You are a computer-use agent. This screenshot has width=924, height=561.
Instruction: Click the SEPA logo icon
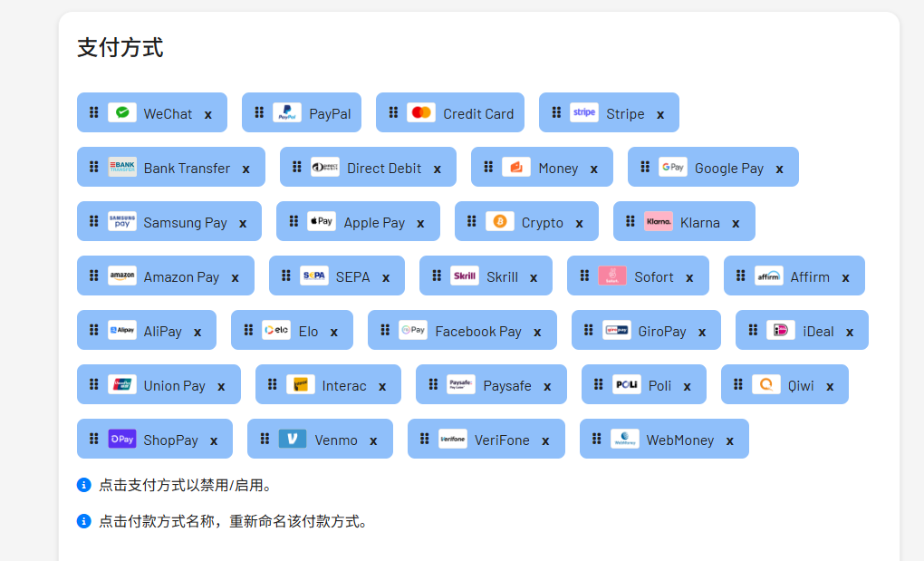pos(314,276)
